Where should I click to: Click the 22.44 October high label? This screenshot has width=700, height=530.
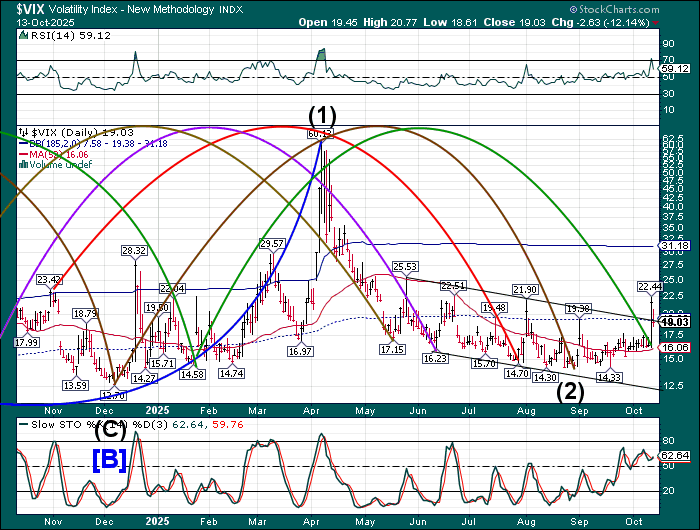(x=651, y=286)
